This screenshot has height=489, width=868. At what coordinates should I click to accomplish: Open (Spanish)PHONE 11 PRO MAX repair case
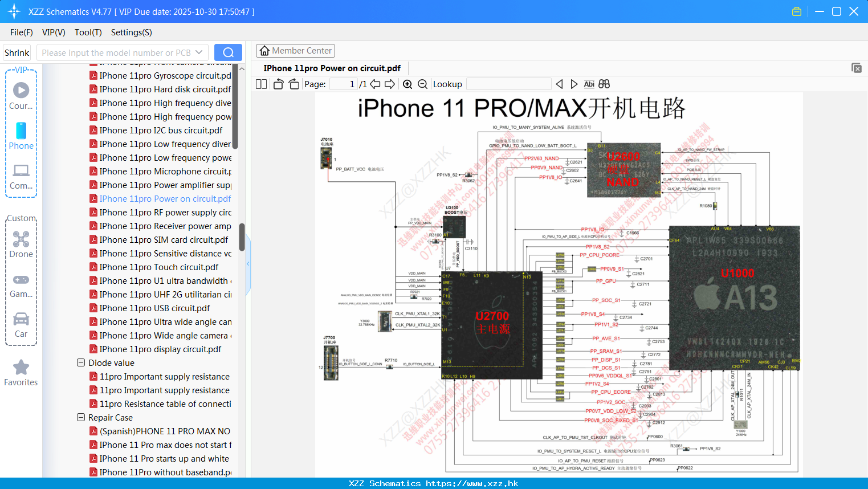point(160,431)
